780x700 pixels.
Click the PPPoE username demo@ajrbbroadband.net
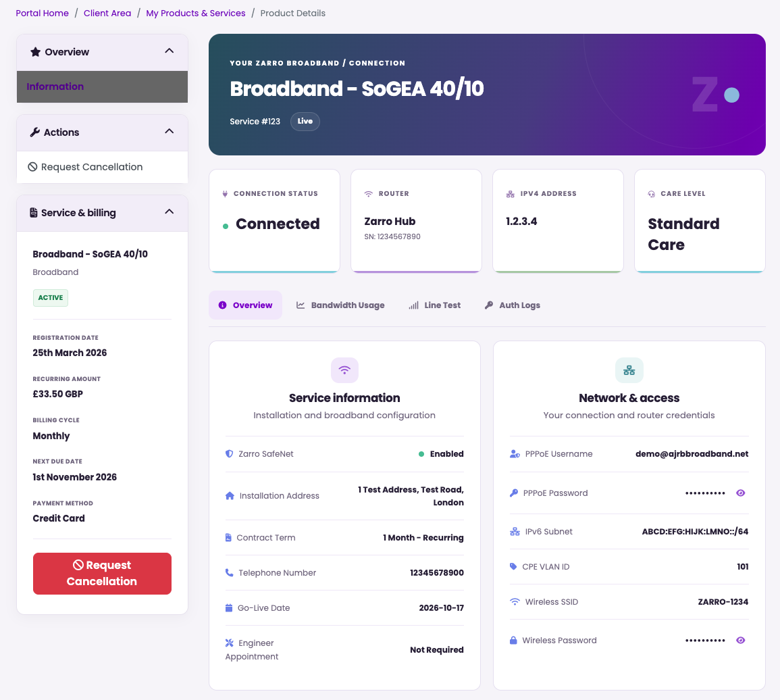pyautogui.click(x=692, y=453)
